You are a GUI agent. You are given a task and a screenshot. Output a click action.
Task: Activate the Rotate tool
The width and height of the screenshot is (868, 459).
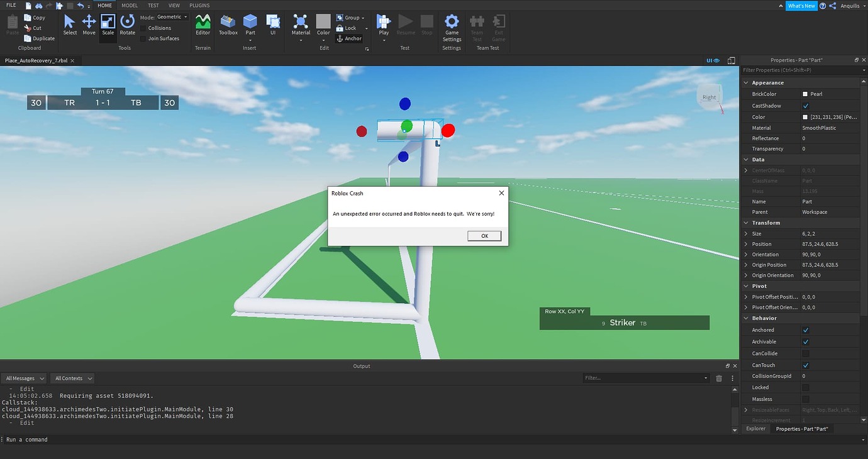tap(127, 25)
